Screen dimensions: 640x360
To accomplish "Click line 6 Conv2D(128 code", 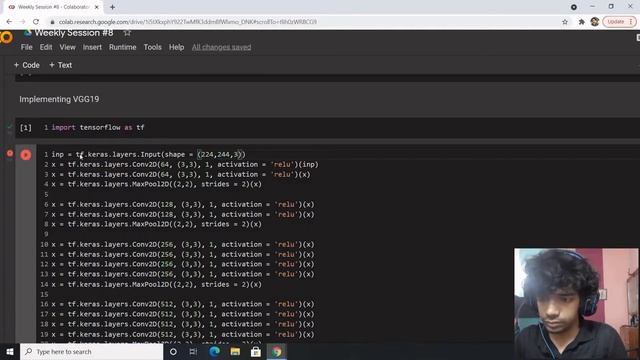I will pos(183,204).
